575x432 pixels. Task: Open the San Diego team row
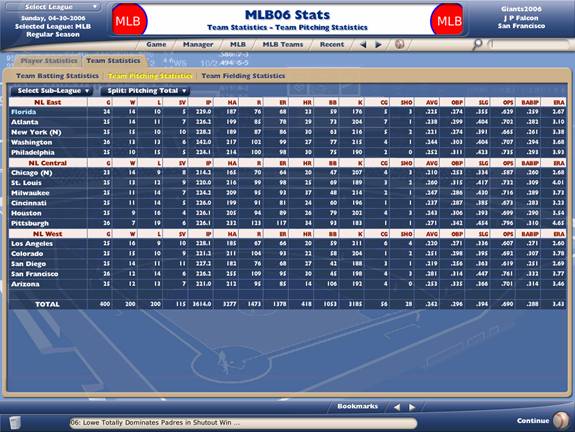tap(288, 264)
